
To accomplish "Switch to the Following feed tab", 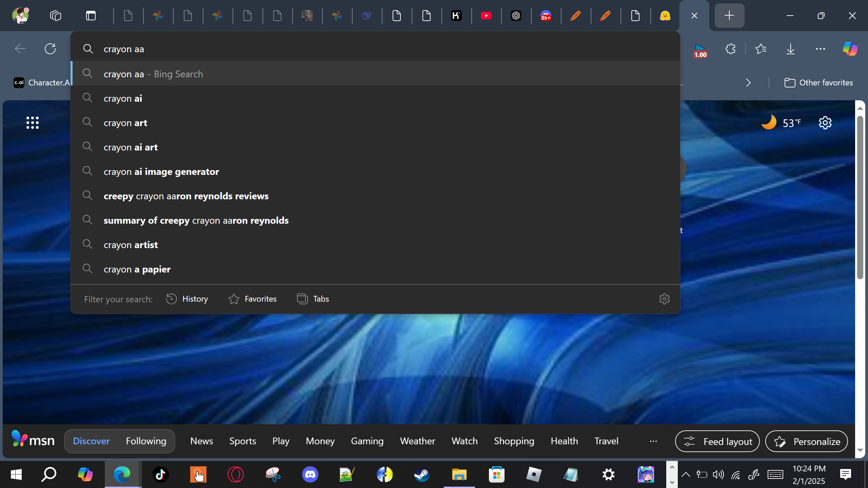I will point(146,441).
